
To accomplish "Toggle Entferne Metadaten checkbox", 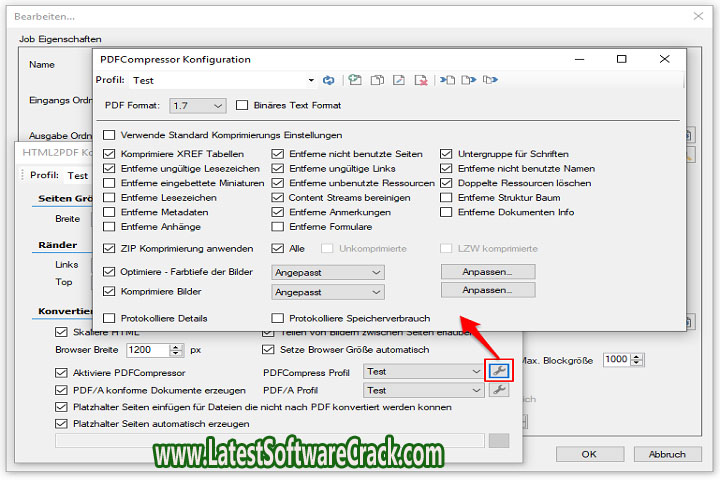I will (x=110, y=213).
